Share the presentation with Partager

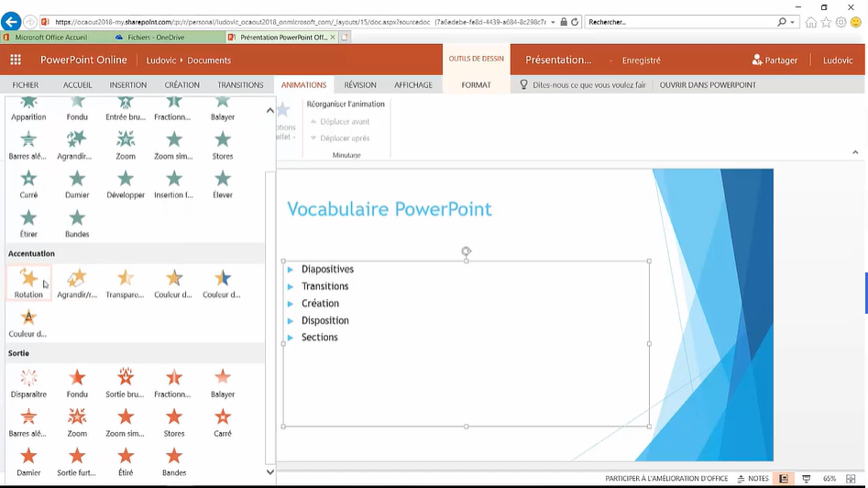(775, 60)
